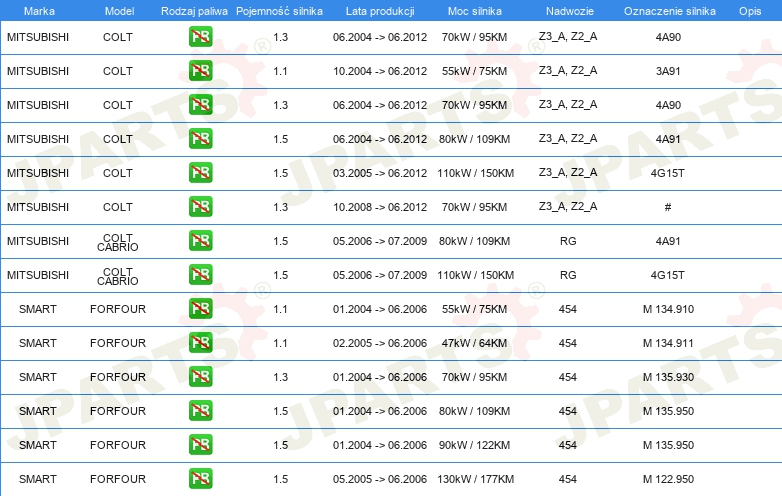This screenshot has height=496, width=782.
Task: Click engine code M 135.930
Action: click(x=668, y=377)
